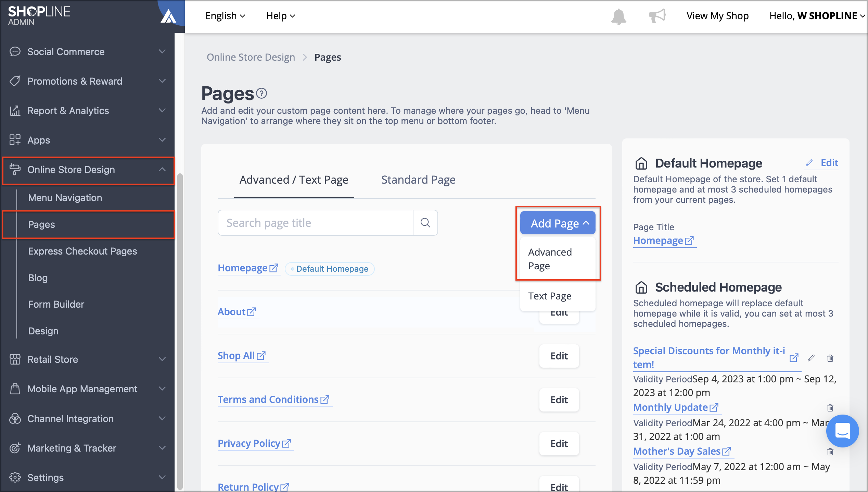
Task: Open the View My Shop link
Action: click(717, 16)
